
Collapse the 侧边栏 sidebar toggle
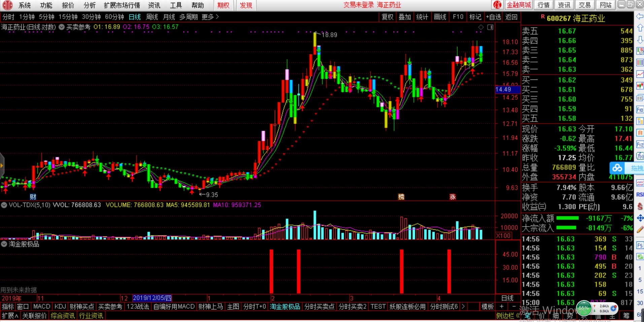point(508,316)
